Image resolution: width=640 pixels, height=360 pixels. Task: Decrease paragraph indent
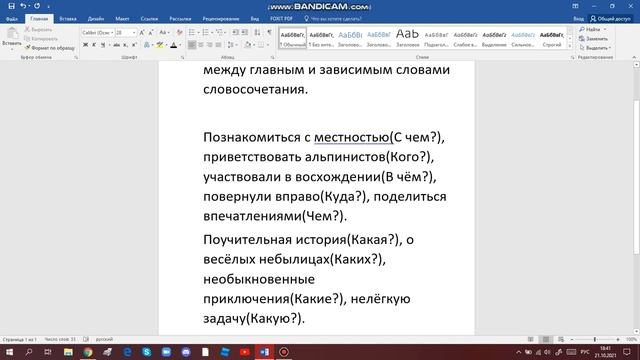(236, 32)
